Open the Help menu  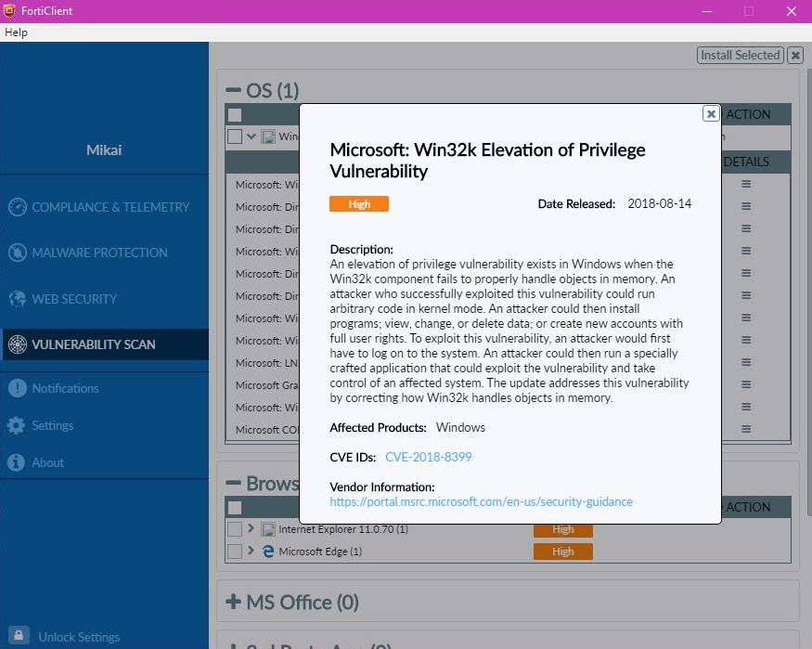point(16,32)
